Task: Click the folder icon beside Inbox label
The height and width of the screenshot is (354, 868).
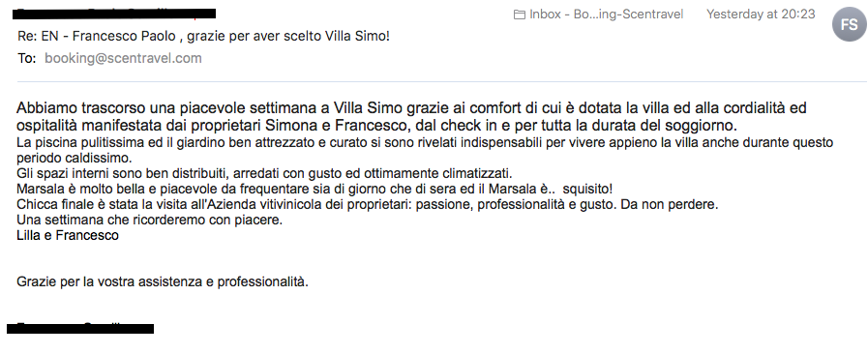Action: pyautogui.click(x=520, y=15)
